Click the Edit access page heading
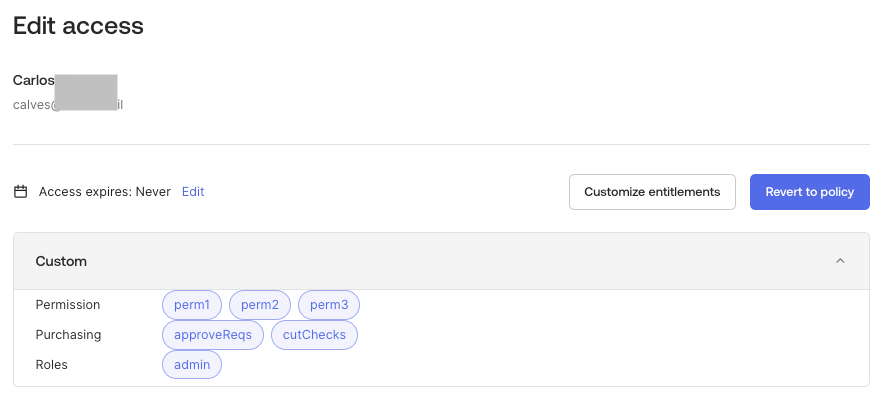The height and width of the screenshot is (399, 884). pos(78,26)
